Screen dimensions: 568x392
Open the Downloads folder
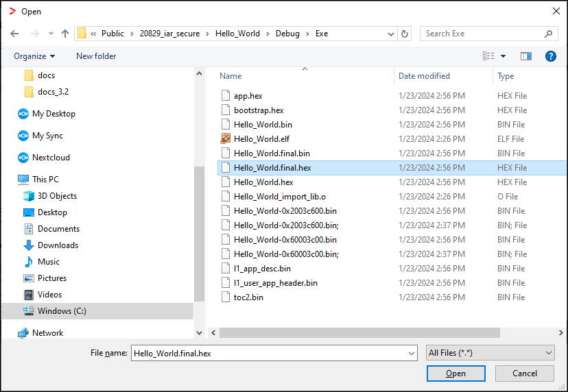(51, 245)
